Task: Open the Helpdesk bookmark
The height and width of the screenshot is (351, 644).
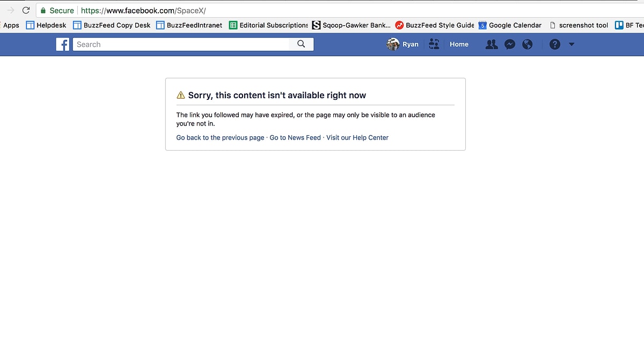Action: tap(46, 25)
